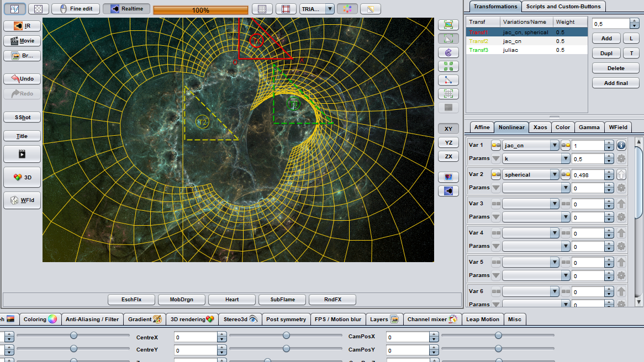The image size is (644, 362).
Task: Switch to the Xaos tab
Action: tap(540, 127)
